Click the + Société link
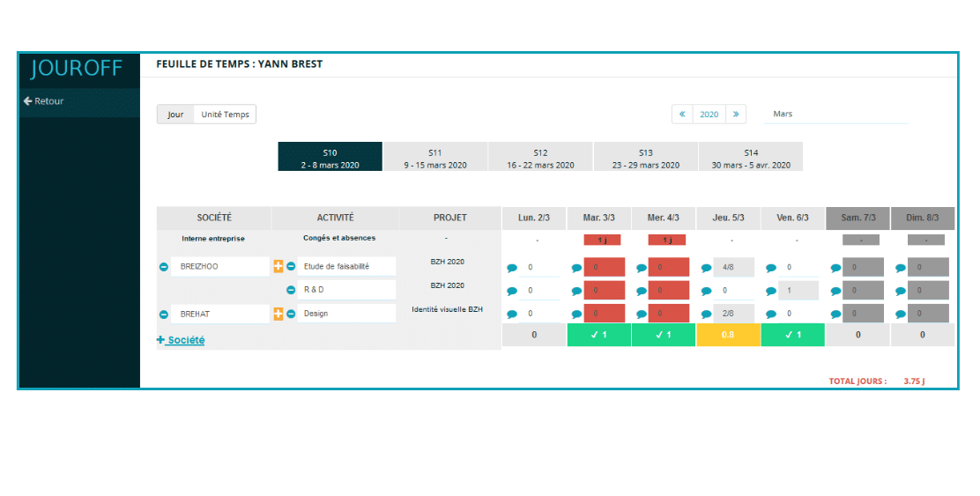 (x=181, y=340)
